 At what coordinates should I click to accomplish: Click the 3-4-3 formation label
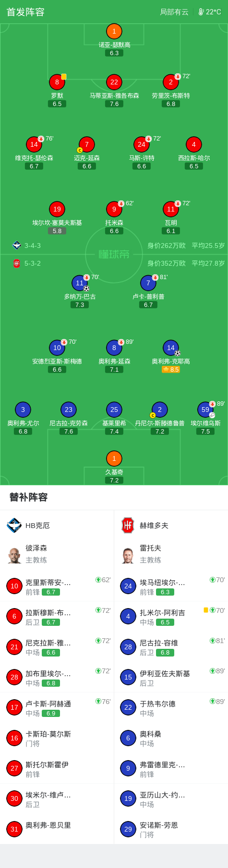pos(33,246)
